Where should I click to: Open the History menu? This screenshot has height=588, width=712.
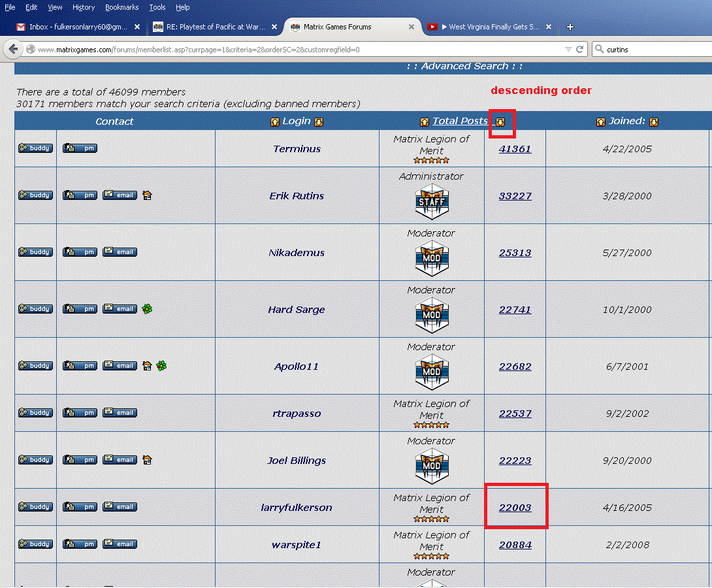tap(84, 7)
